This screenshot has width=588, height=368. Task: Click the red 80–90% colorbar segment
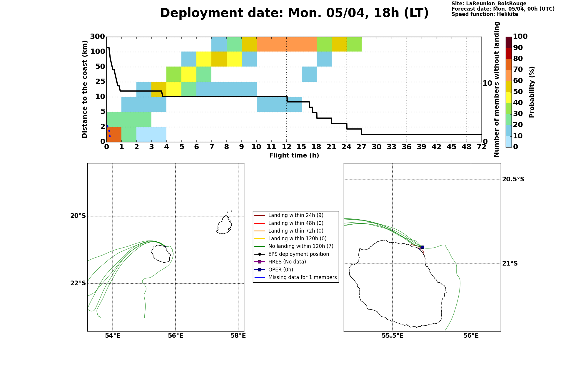coord(509,53)
